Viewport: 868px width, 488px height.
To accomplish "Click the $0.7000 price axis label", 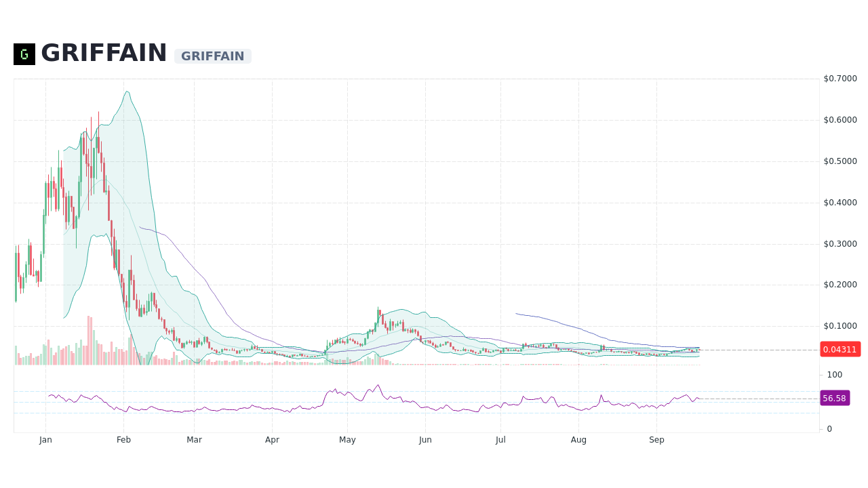I will click(840, 79).
